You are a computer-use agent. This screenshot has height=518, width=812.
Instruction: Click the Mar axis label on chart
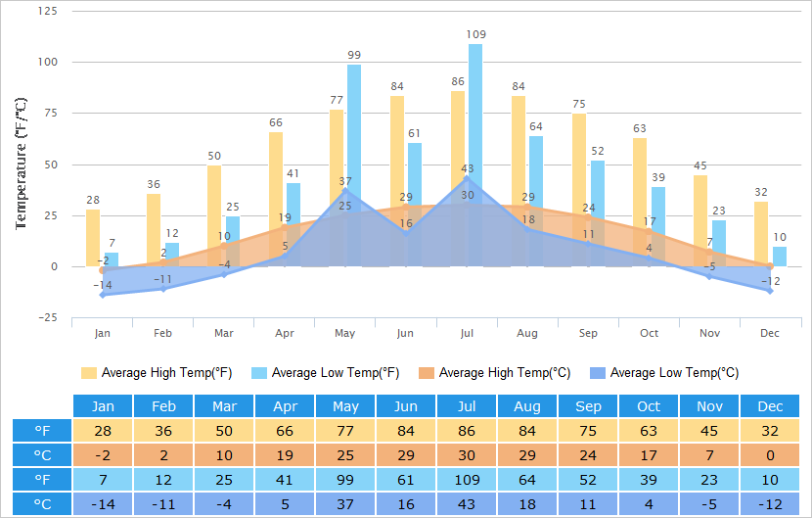(x=224, y=333)
